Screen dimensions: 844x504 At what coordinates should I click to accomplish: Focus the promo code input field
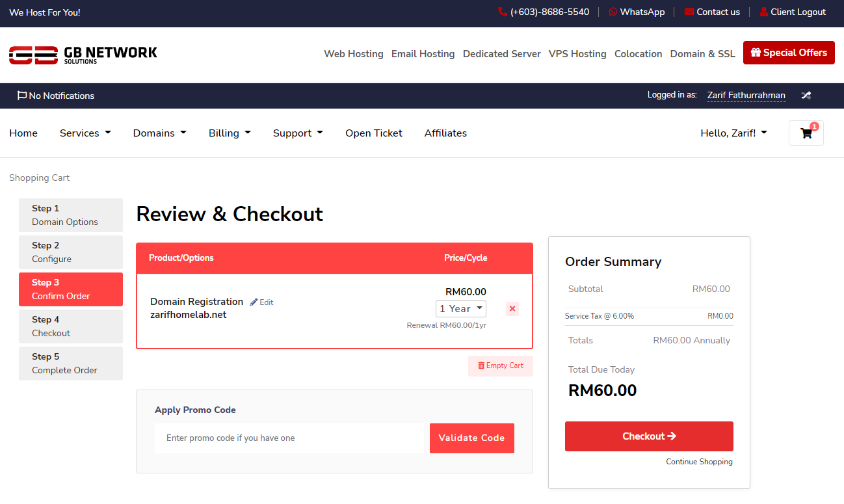pos(289,438)
